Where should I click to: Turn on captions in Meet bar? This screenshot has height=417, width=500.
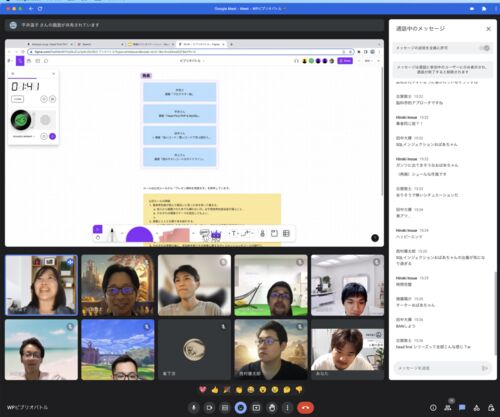coord(225,408)
